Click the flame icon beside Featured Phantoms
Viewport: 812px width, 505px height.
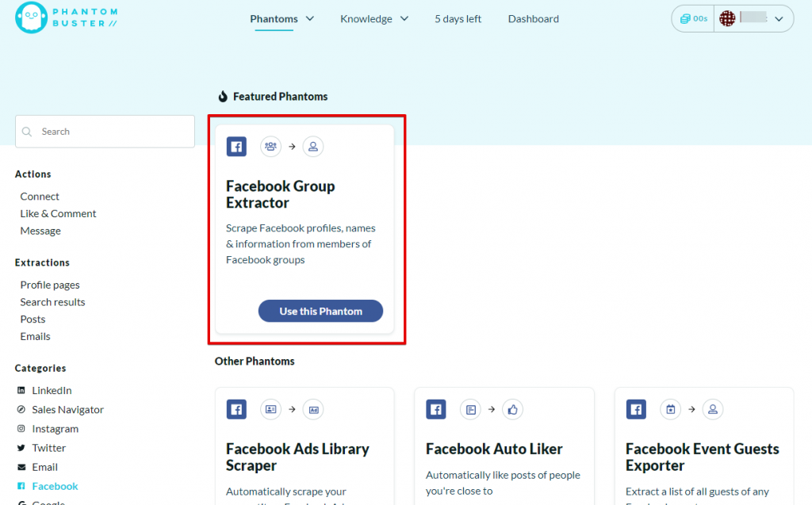[x=223, y=97]
